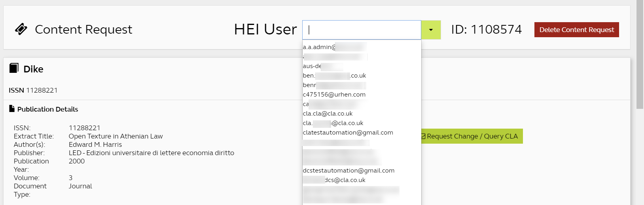
Task: Click Request Change / Query CLA button
Action: tap(471, 136)
